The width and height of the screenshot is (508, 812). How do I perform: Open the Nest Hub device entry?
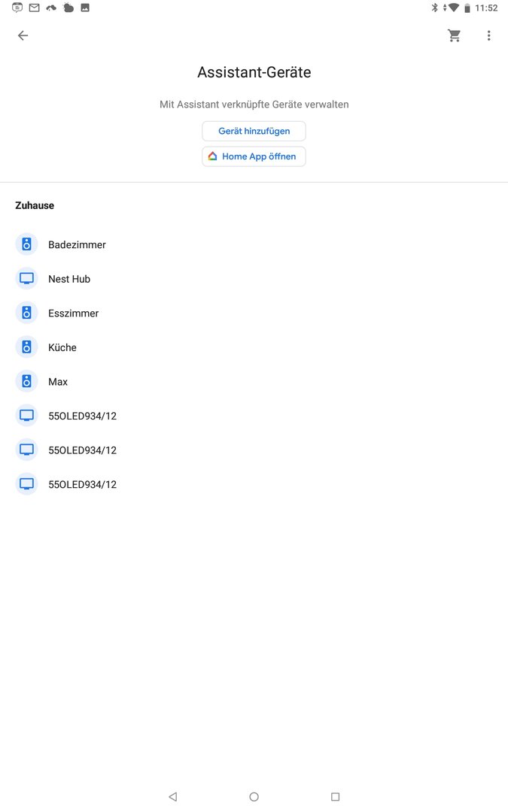tap(254, 279)
